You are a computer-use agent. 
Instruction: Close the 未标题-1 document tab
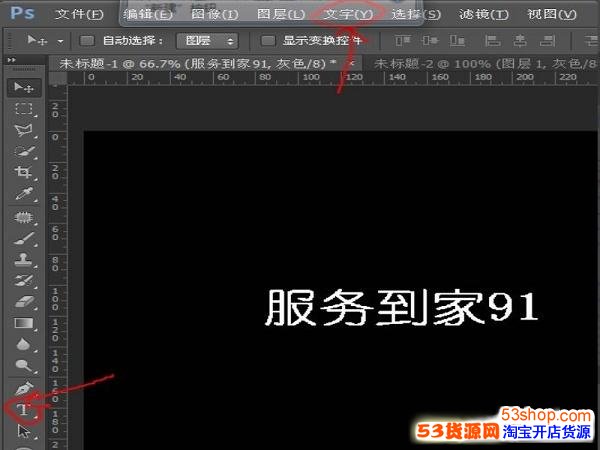point(353,63)
